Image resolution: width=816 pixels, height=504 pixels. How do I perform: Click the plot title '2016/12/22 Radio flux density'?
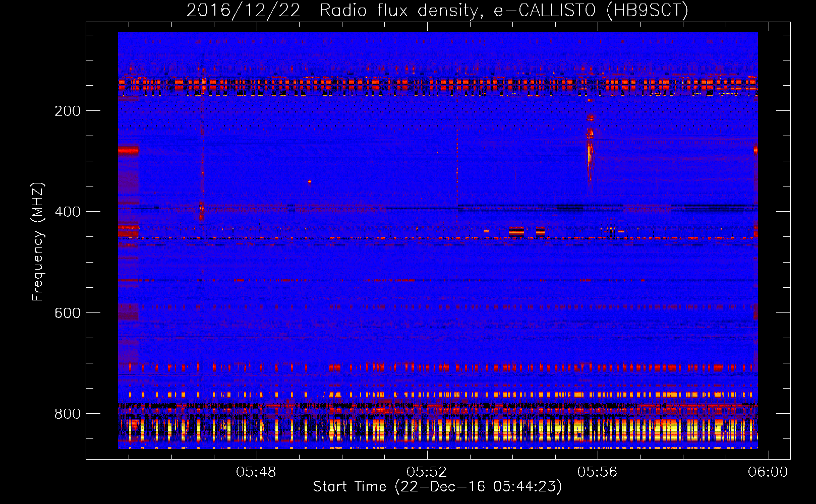[x=437, y=10]
